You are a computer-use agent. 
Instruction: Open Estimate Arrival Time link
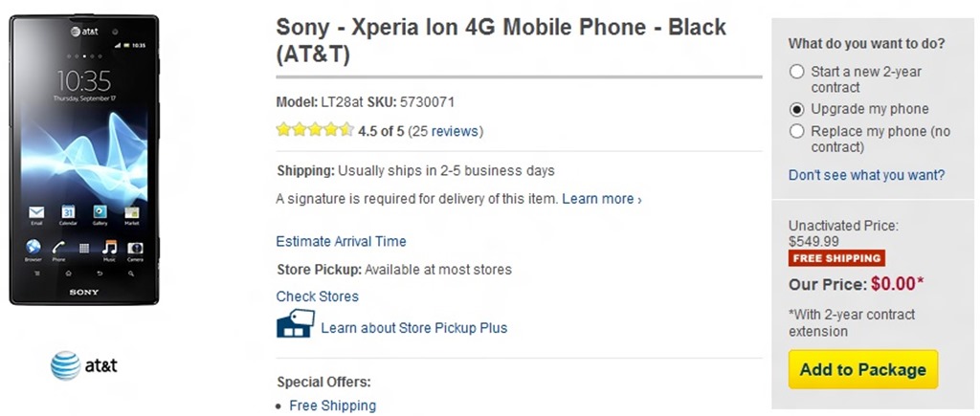[341, 241]
